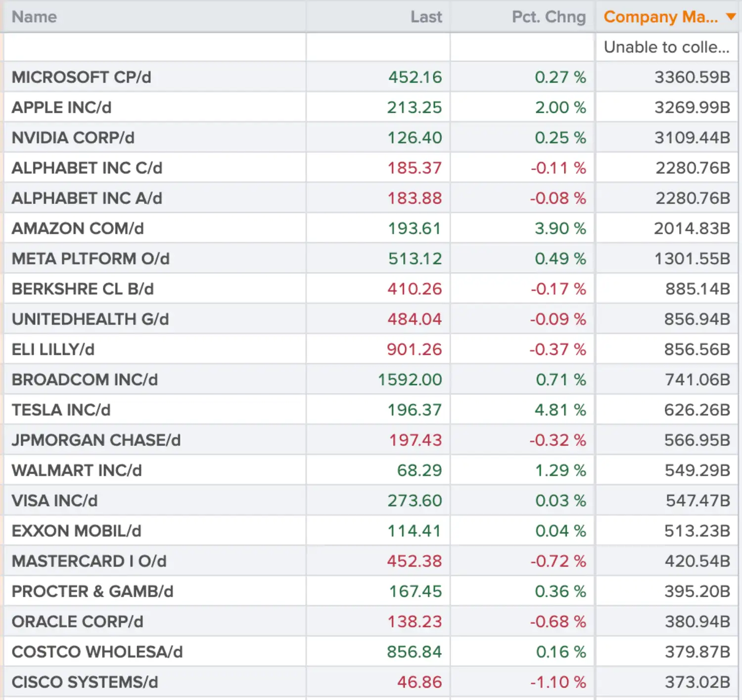
Task: Select the ORACLE CORP/d row name
Action: click(x=78, y=621)
